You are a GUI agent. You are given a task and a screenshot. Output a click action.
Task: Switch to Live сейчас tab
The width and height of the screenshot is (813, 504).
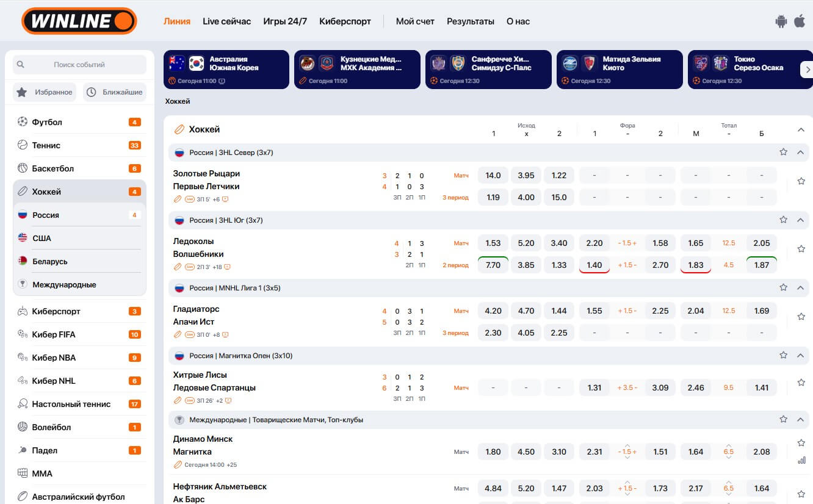click(x=227, y=21)
